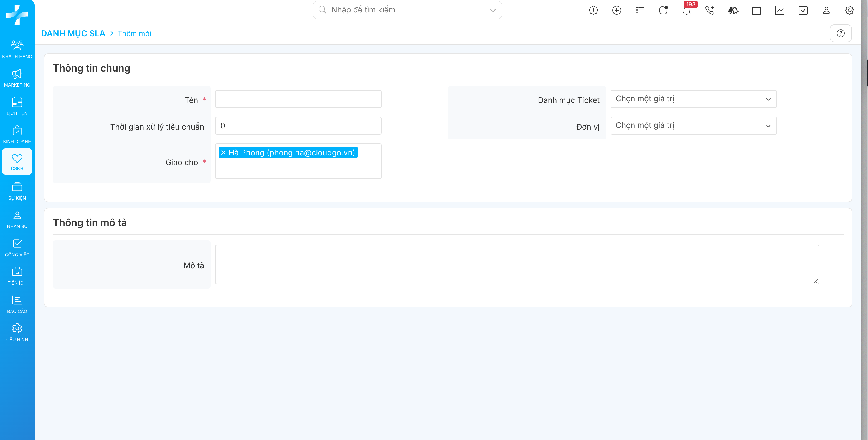The width and height of the screenshot is (868, 440).
Task: Open the reports chart icon in top bar
Action: (779, 11)
